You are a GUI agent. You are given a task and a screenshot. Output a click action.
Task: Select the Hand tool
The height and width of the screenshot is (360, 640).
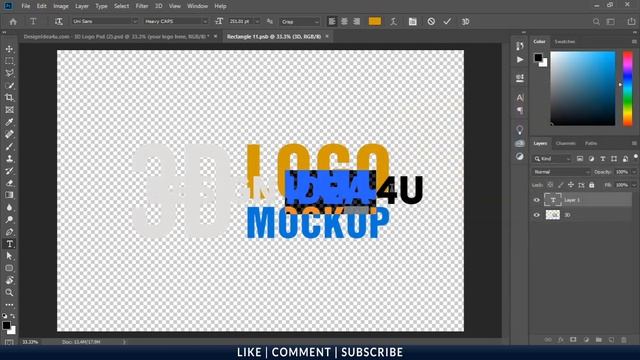point(9,280)
